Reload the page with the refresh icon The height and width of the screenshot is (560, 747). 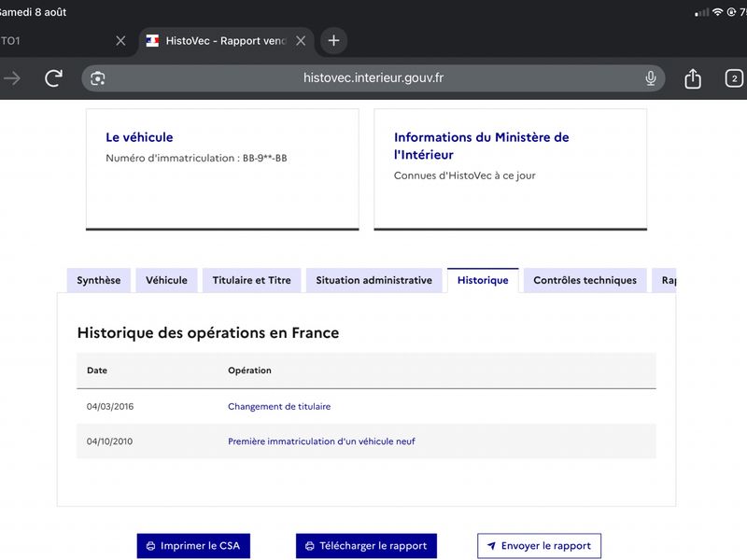[53, 78]
